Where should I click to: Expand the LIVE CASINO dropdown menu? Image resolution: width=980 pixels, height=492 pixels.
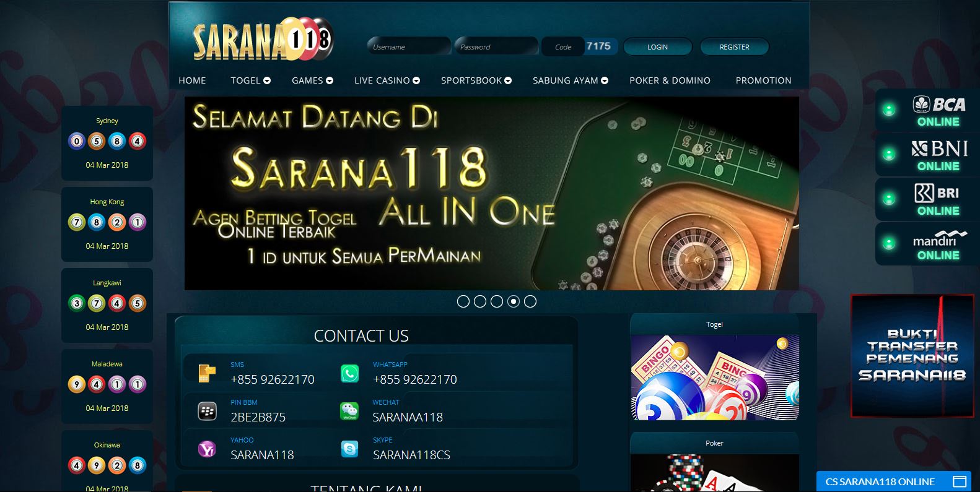[387, 80]
